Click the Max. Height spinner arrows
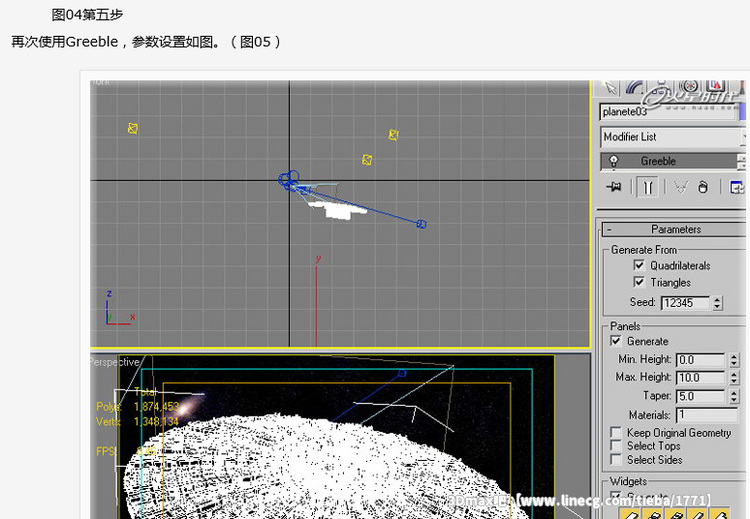 (x=734, y=377)
